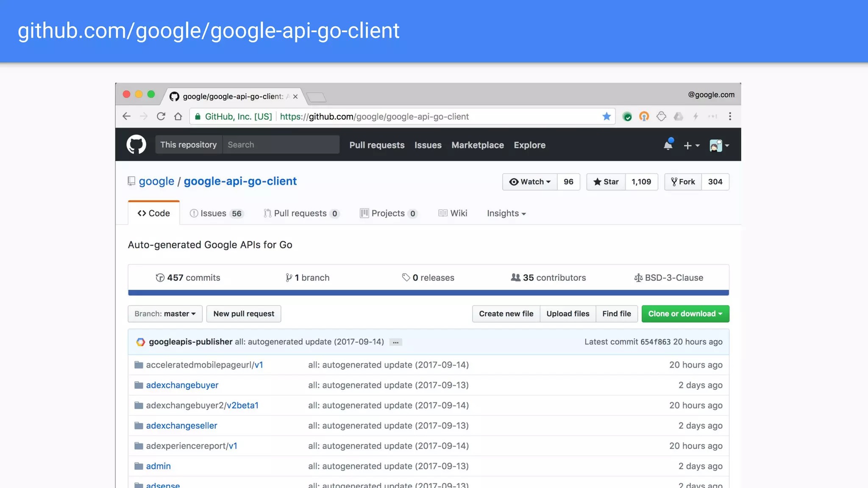This screenshot has height=488, width=868.
Task: Click Upload files button
Action: [x=568, y=314]
